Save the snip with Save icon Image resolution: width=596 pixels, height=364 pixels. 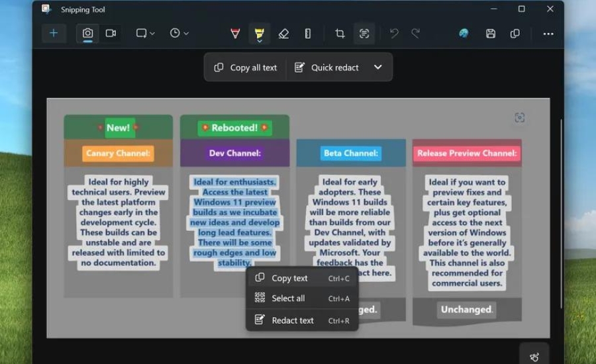[x=491, y=34]
